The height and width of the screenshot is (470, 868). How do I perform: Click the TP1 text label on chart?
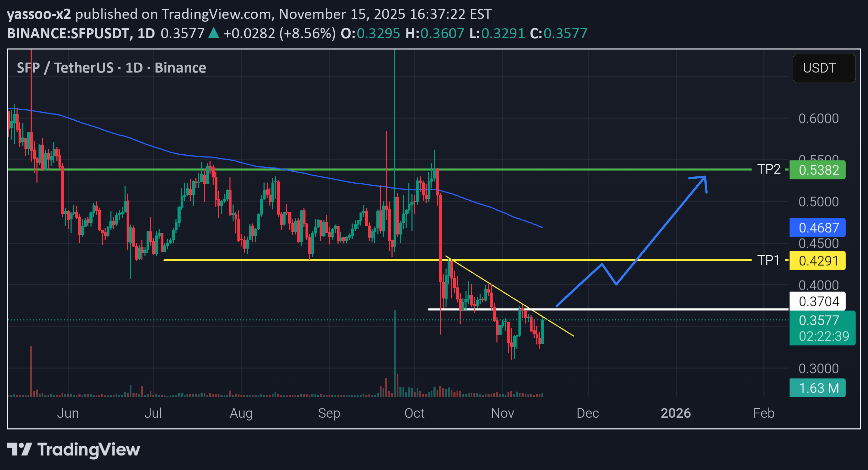(x=768, y=260)
